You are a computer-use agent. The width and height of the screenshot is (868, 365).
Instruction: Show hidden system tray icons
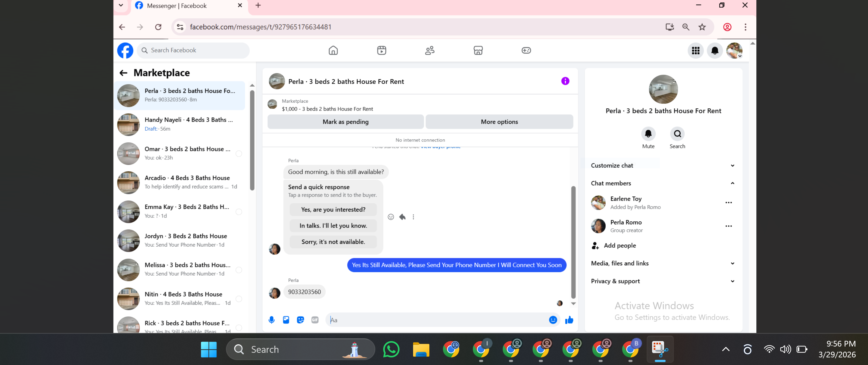(x=726, y=350)
